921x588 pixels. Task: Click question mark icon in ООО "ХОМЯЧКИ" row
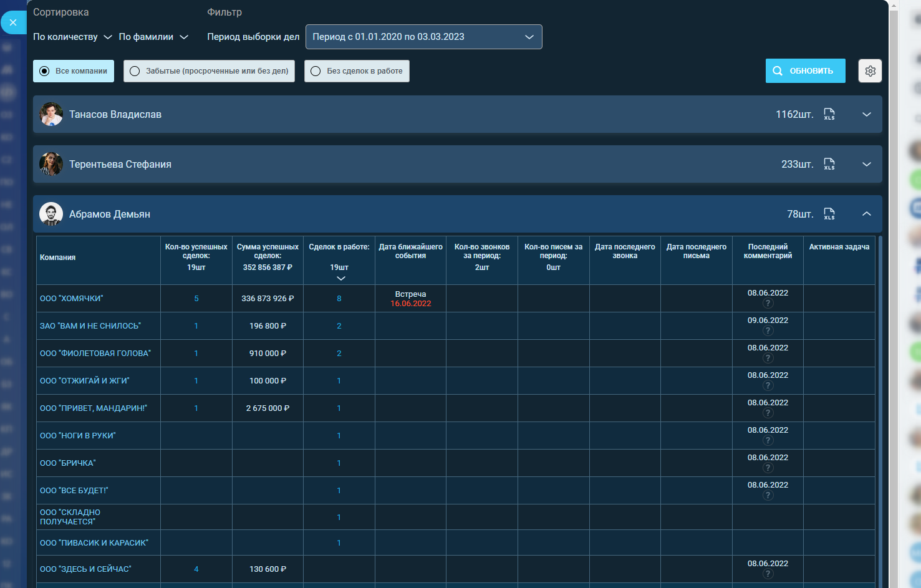coord(768,304)
